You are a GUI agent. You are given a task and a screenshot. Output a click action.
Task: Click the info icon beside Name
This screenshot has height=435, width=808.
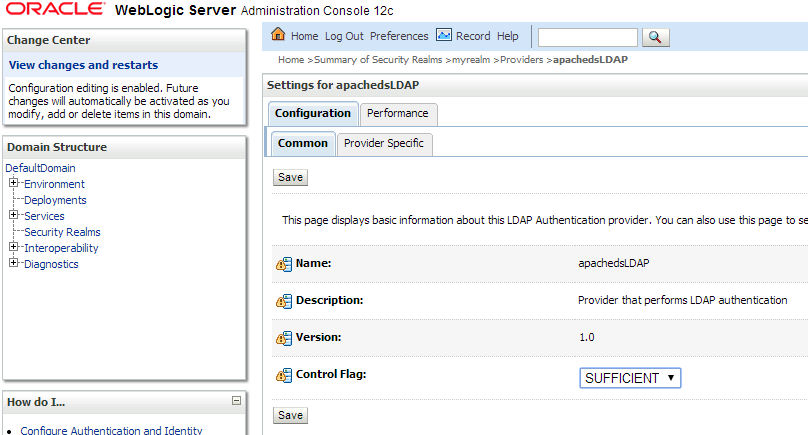point(284,264)
